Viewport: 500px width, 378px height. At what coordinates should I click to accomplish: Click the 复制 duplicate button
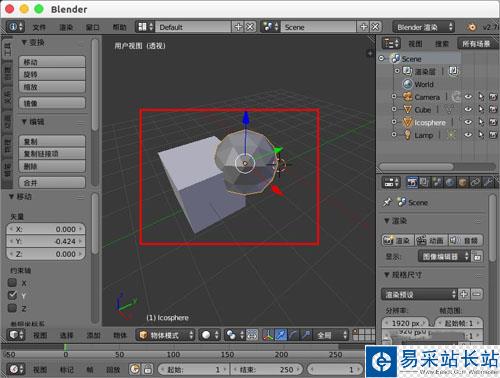click(52, 141)
